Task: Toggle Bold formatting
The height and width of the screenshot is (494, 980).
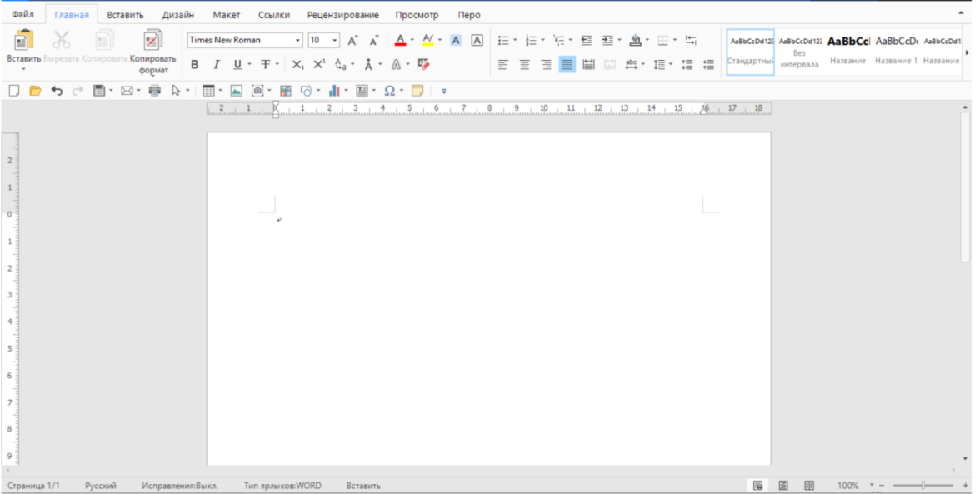Action: (x=194, y=65)
